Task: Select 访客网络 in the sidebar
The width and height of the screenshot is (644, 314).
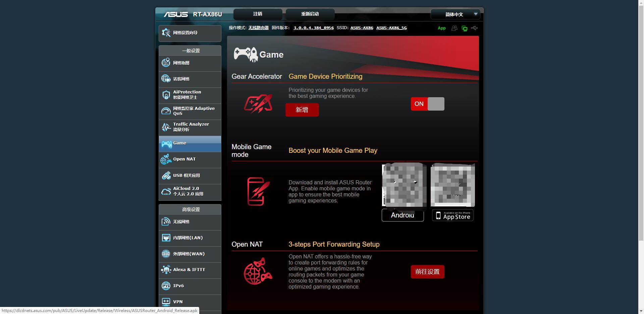Action: click(190, 79)
